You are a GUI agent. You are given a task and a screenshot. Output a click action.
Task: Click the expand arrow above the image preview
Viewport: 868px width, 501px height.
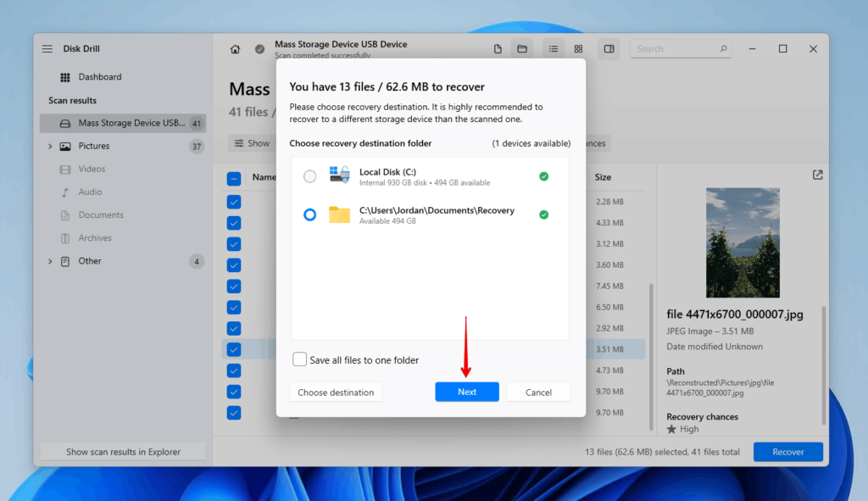pyautogui.click(x=817, y=175)
